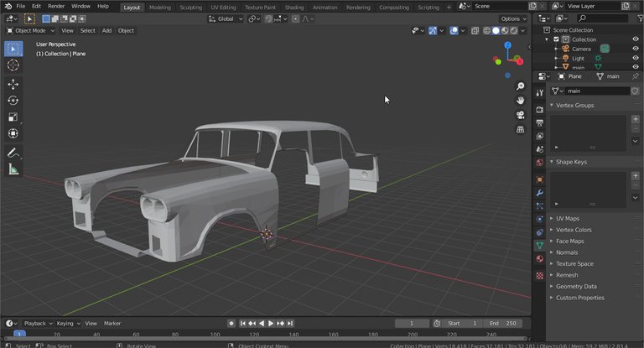This screenshot has width=644, height=348.
Task: Open the Modifiers wrench tab
Action: click(540, 193)
